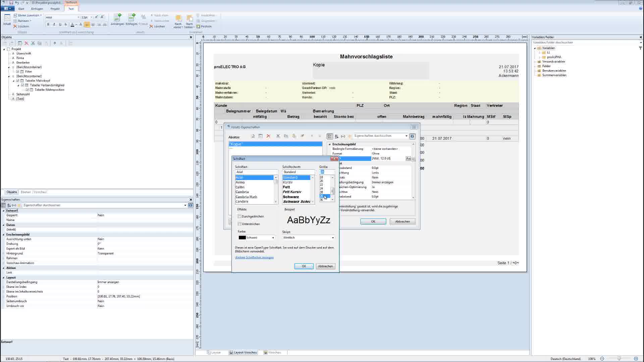
Task: Click the Größe input field
Action: [327, 172]
